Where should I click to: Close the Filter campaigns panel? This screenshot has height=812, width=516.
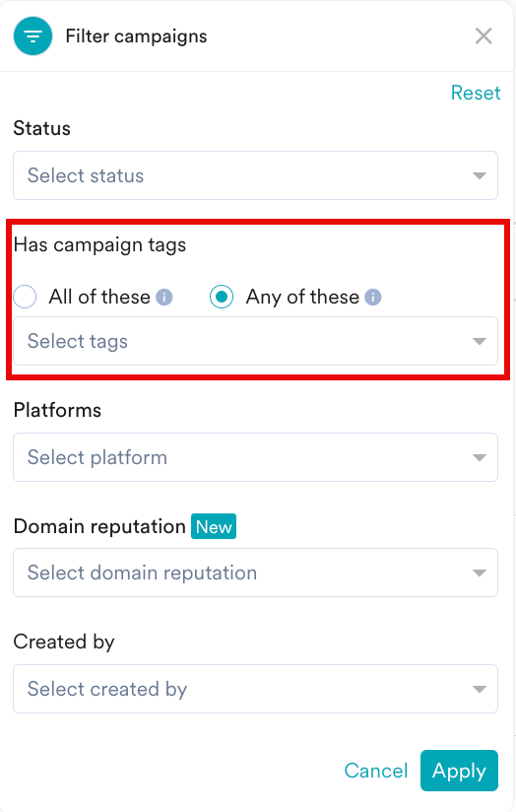click(x=484, y=36)
